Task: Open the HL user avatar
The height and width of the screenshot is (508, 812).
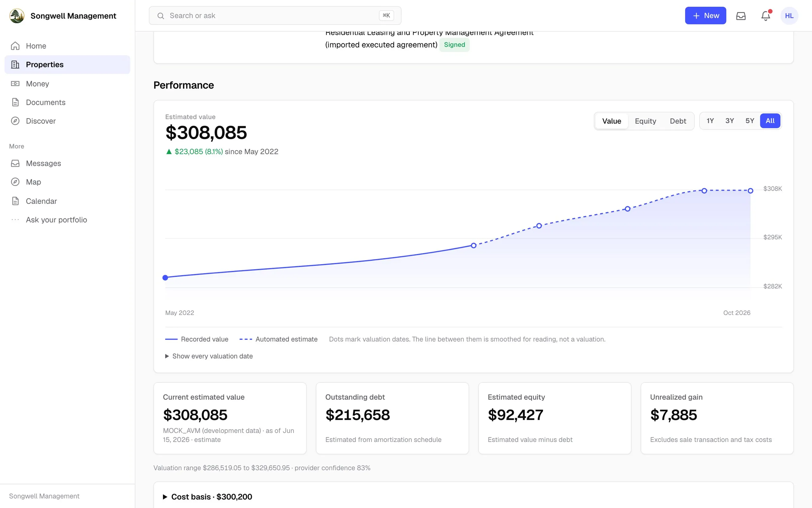Action: 789,16
